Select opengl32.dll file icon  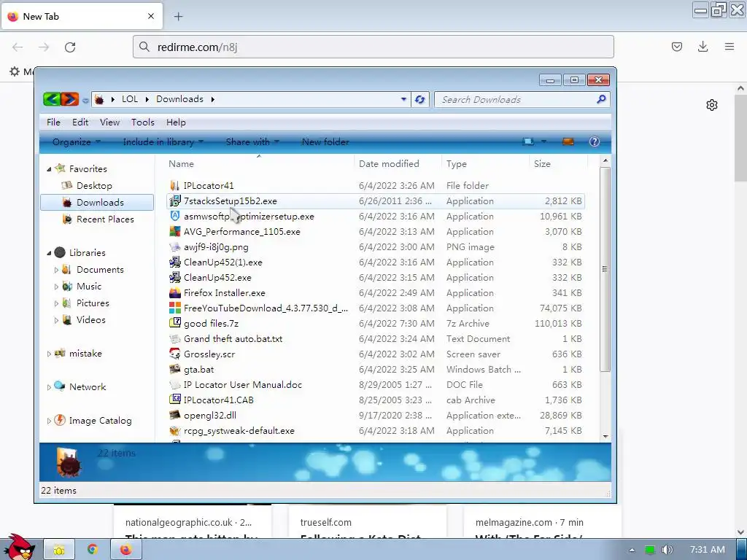(175, 415)
